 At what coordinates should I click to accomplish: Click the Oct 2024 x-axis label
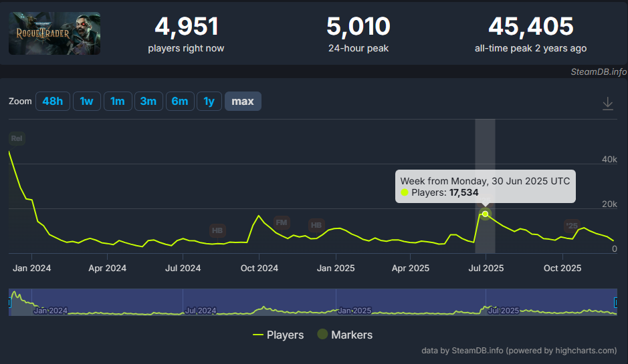coord(259,268)
